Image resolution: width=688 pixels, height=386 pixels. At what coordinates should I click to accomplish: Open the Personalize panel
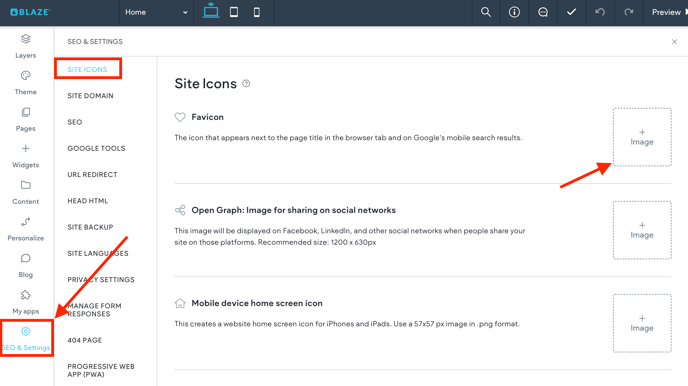tap(25, 229)
